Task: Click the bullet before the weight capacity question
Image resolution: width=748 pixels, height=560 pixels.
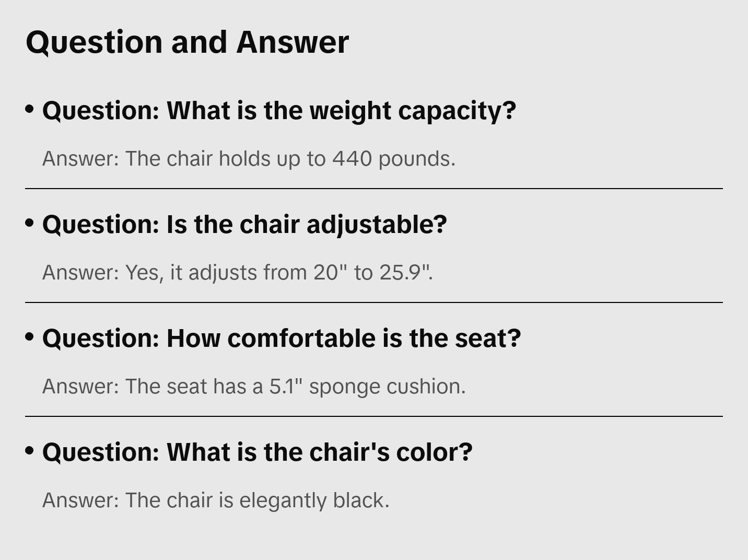Action: 30,109
